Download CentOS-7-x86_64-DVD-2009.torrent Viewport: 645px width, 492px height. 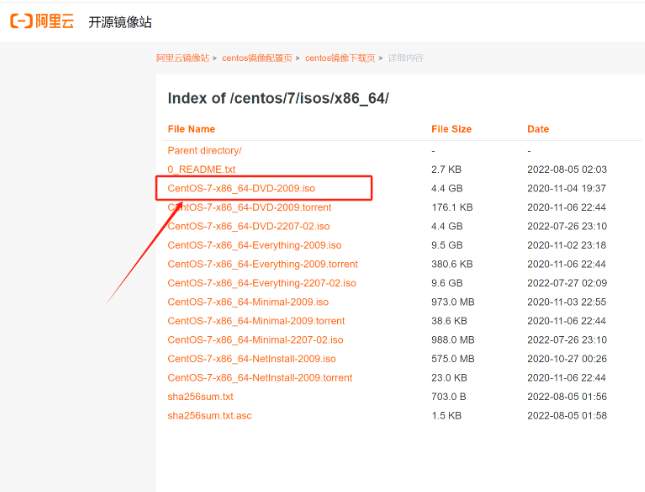click(x=249, y=207)
